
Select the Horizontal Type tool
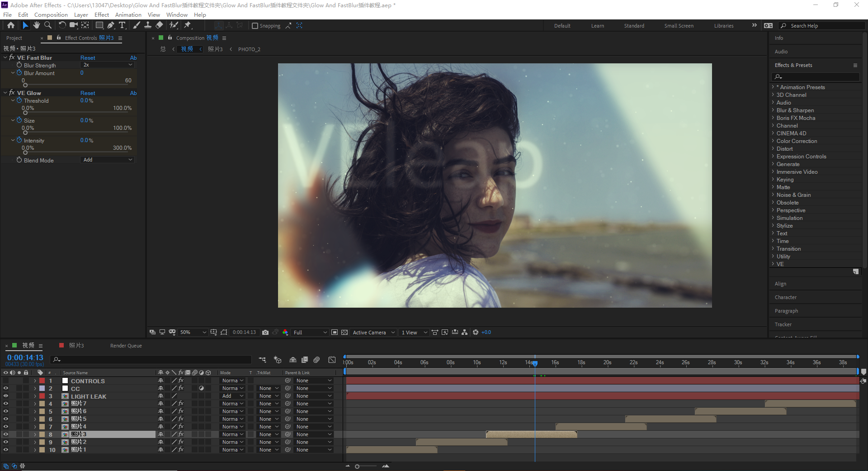[x=122, y=25]
